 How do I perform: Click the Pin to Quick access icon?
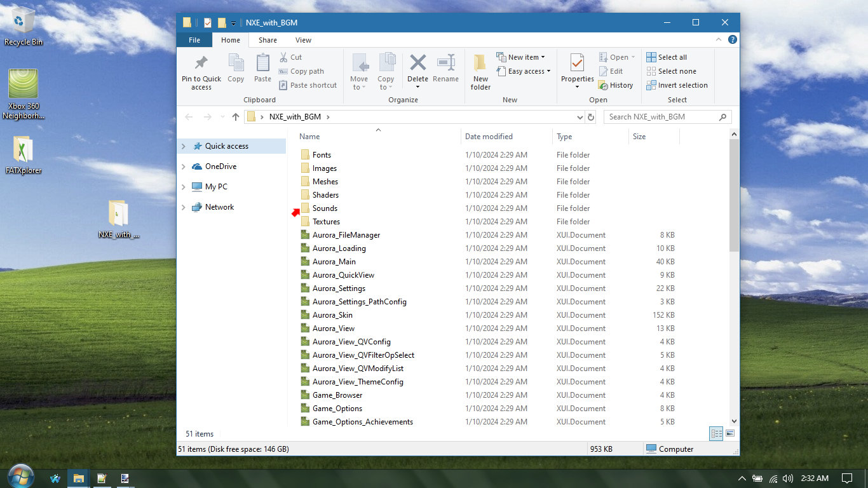pos(201,63)
